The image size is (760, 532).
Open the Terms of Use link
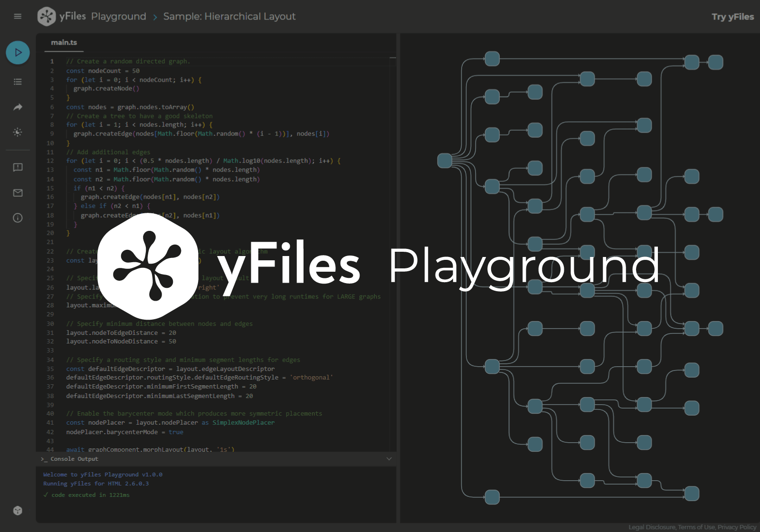(x=697, y=527)
